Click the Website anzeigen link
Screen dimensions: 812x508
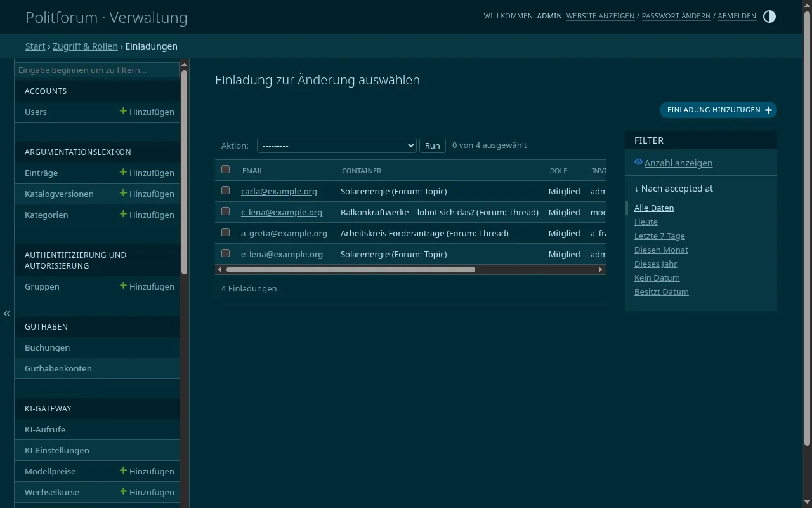coord(600,16)
